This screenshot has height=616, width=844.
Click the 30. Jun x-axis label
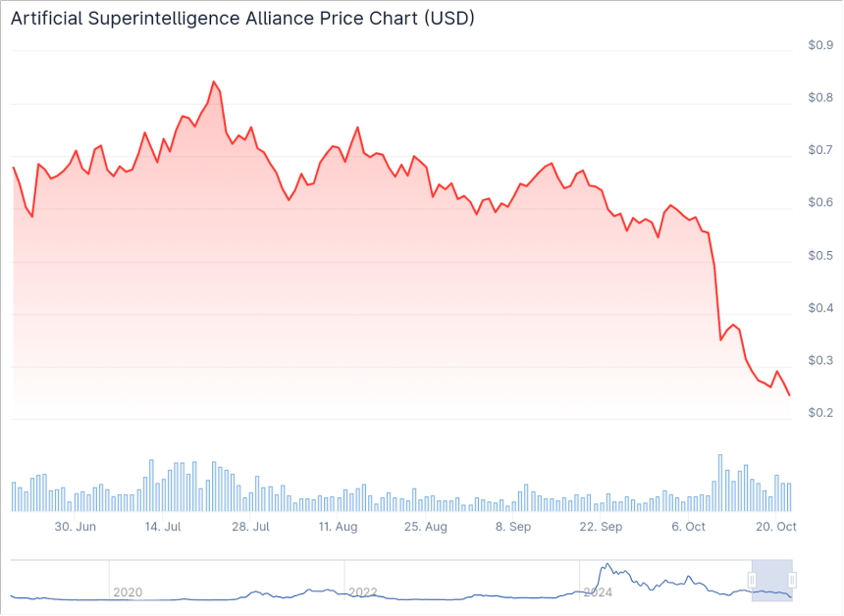point(75,527)
